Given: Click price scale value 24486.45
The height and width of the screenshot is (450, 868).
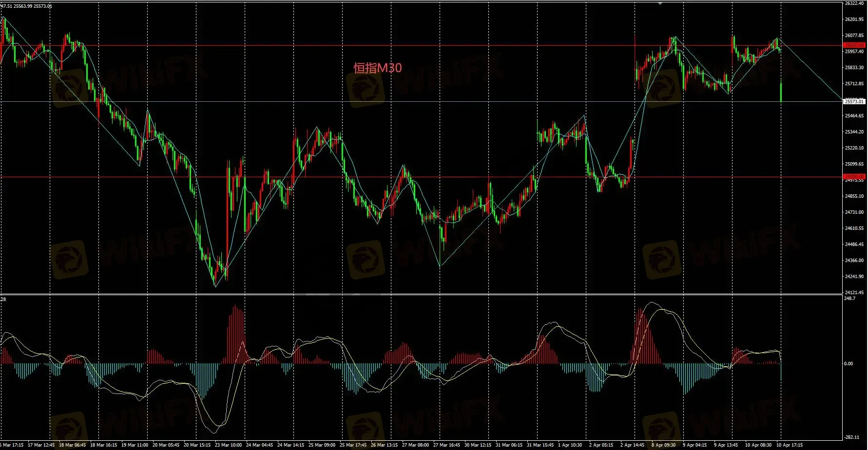Looking at the screenshot, I should click(854, 244).
